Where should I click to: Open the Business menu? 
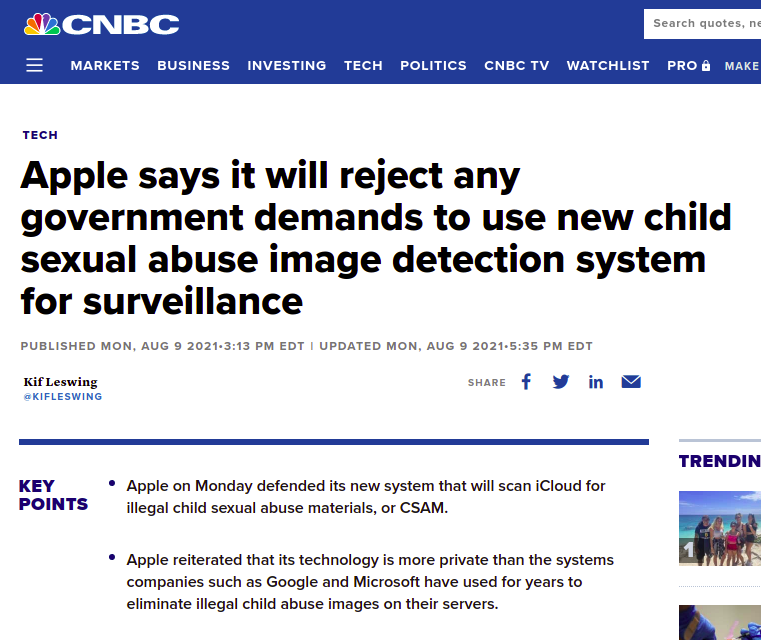click(x=193, y=66)
